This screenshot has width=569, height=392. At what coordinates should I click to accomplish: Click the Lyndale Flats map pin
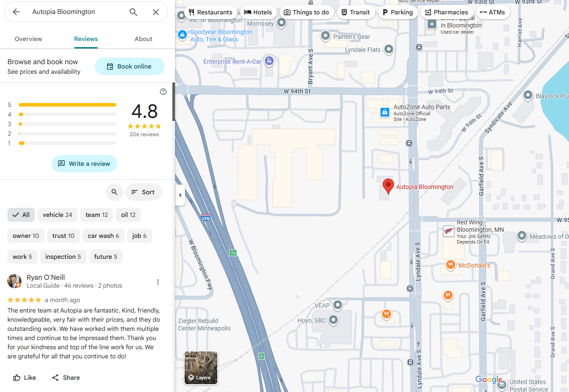pos(388,50)
